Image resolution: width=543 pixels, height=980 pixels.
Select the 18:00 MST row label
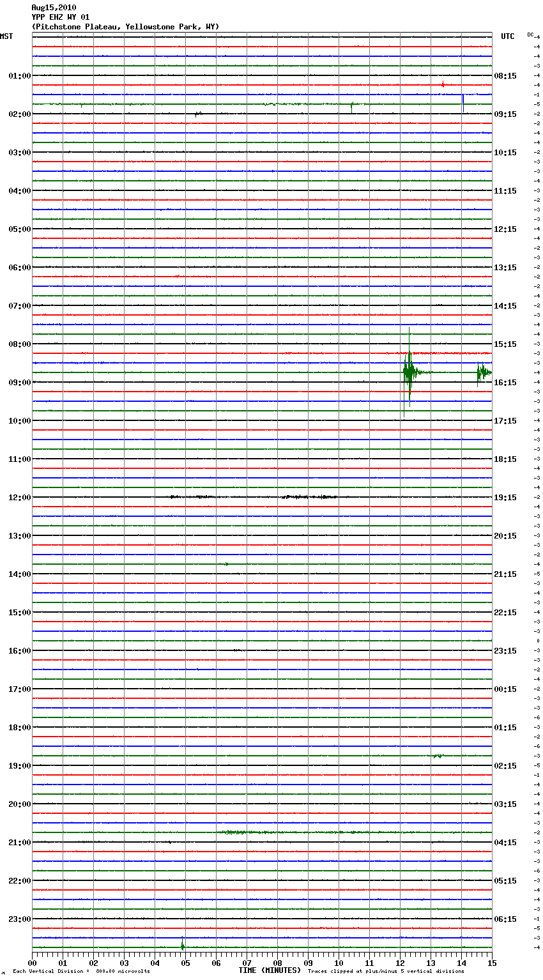20,728
